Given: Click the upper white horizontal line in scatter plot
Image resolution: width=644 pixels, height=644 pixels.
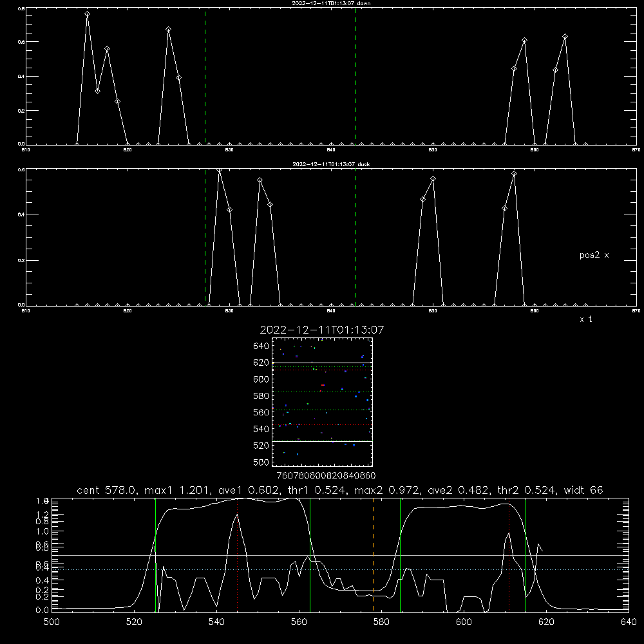Looking at the screenshot, I should (x=323, y=363).
